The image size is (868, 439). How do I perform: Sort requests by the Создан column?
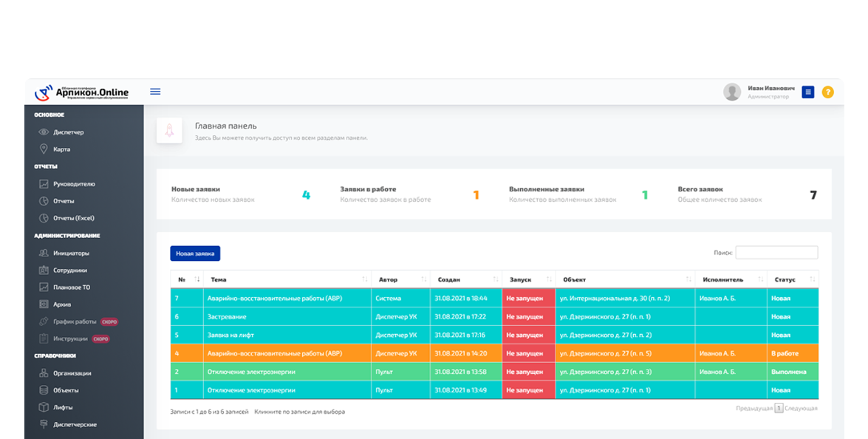coord(466,279)
